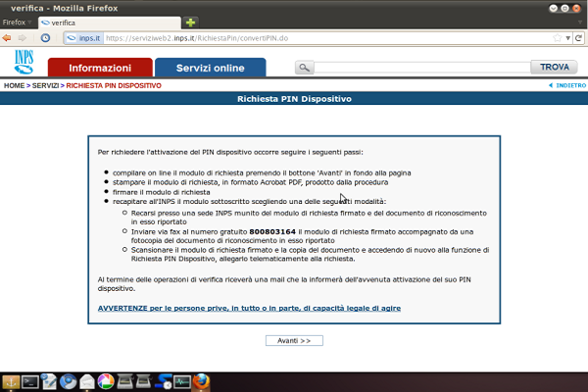This screenshot has width=588, height=392.
Task: Reload the page with the refresh icon
Action: click(578, 38)
